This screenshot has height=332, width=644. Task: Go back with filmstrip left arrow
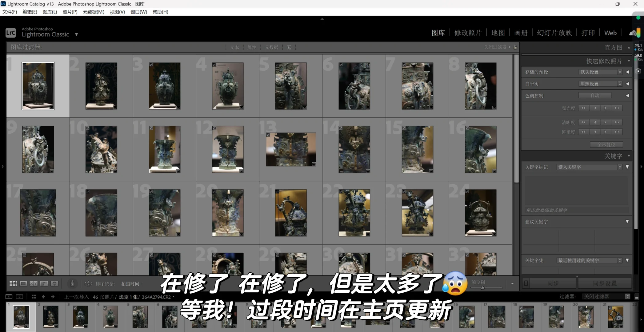43,297
